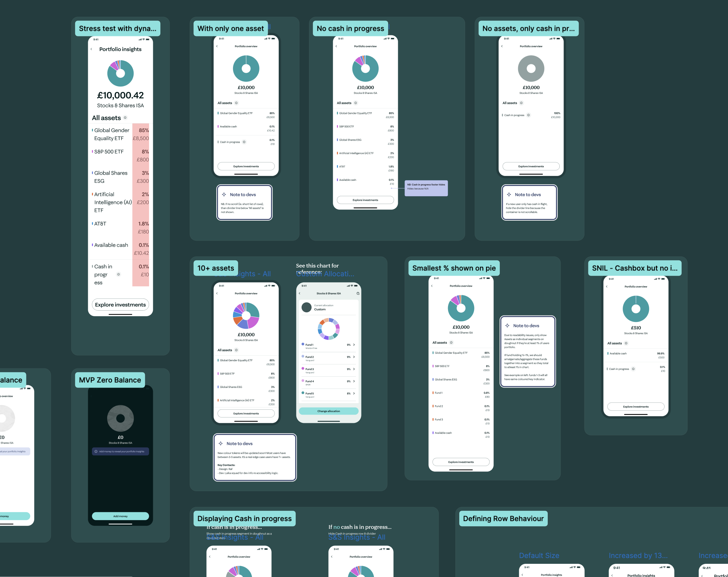Click Default Size layer label

[x=539, y=555]
